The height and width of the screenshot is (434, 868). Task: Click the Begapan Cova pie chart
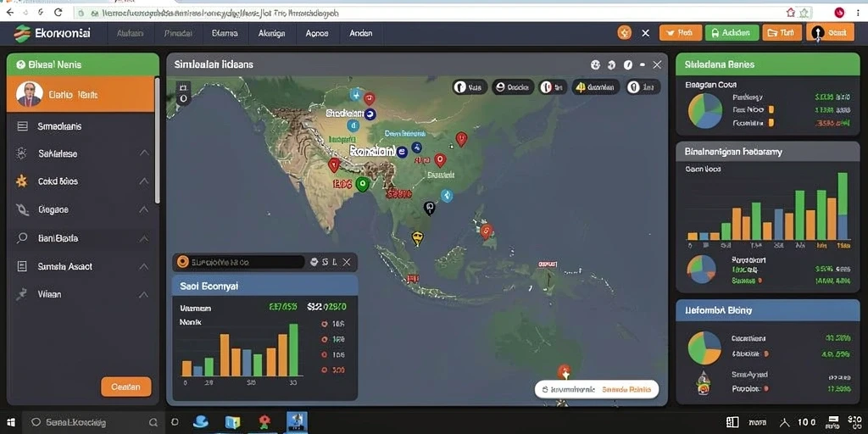coord(705,111)
